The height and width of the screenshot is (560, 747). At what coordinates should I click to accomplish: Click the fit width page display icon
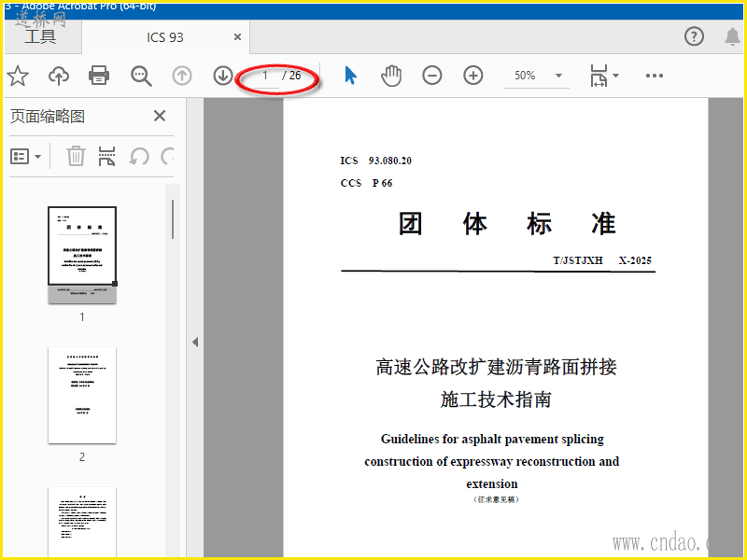tap(599, 76)
